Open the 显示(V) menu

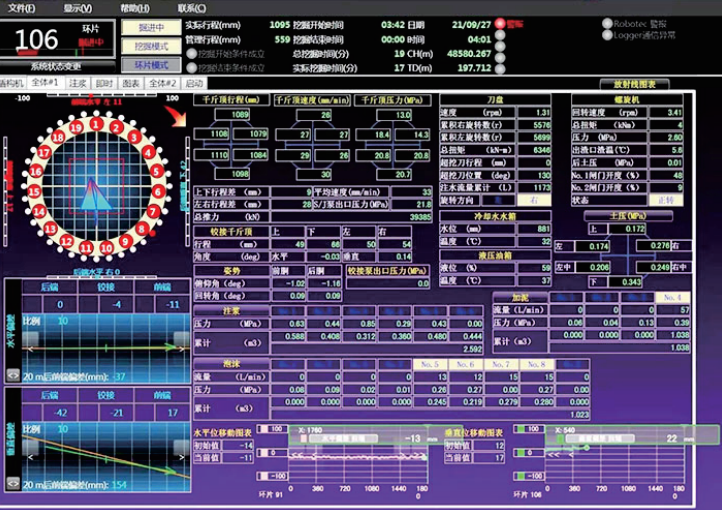(77, 7)
